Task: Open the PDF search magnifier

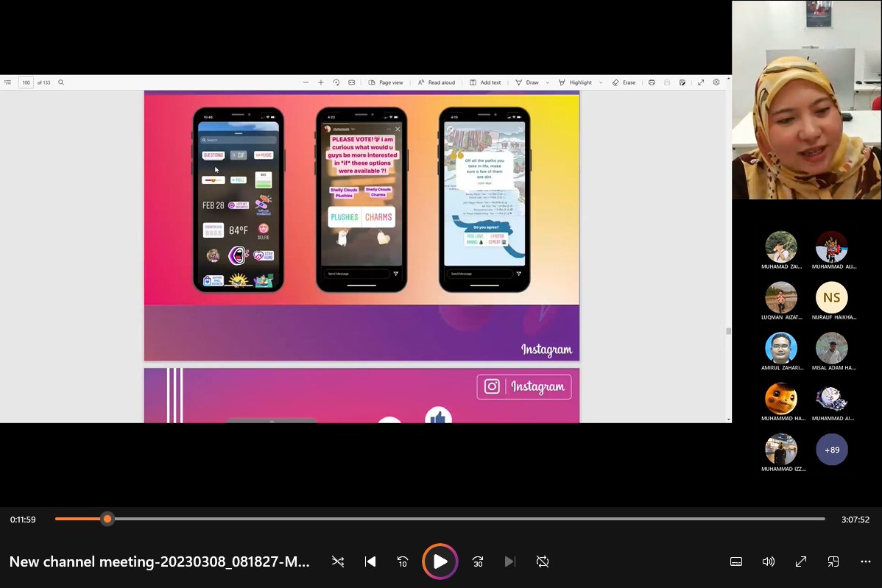Action: click(61, 82)
